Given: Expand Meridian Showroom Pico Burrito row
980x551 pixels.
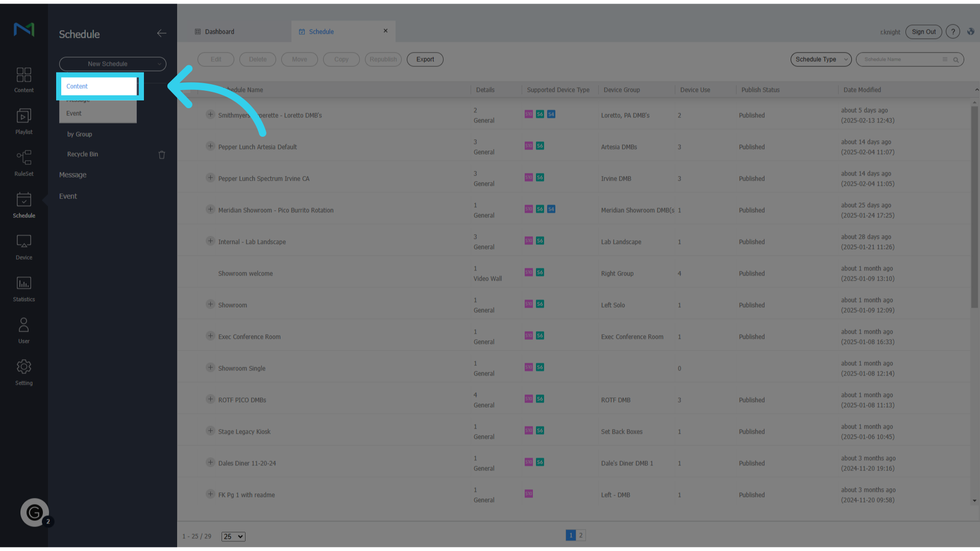Looking at the screenshot, I should pos(210,209).
